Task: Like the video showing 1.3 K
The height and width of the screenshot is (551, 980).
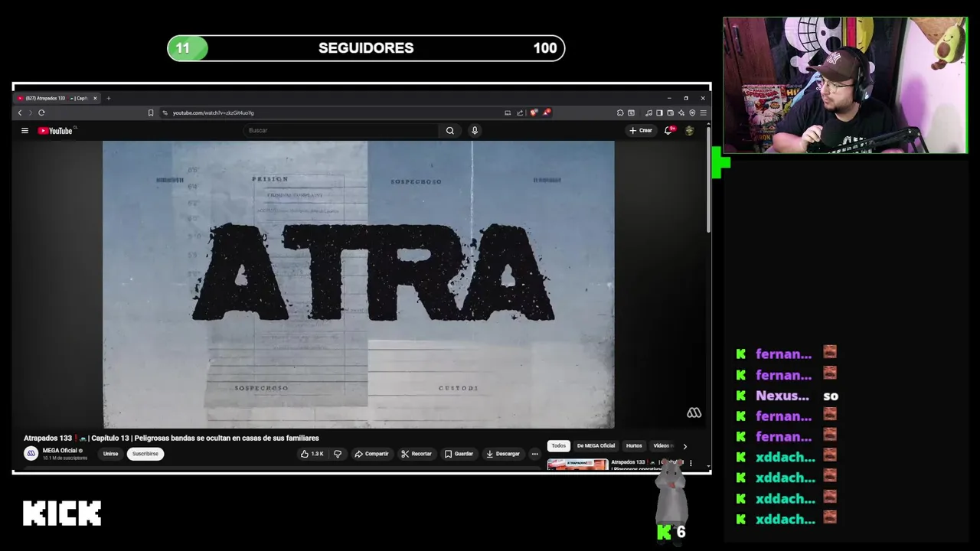Action: [x=312, y=454]
